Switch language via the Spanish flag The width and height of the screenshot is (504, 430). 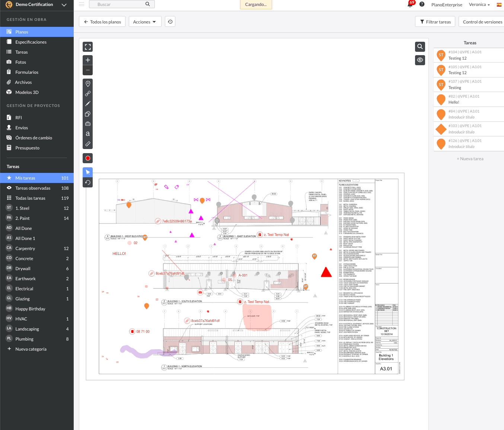click(x=499, y=4)
